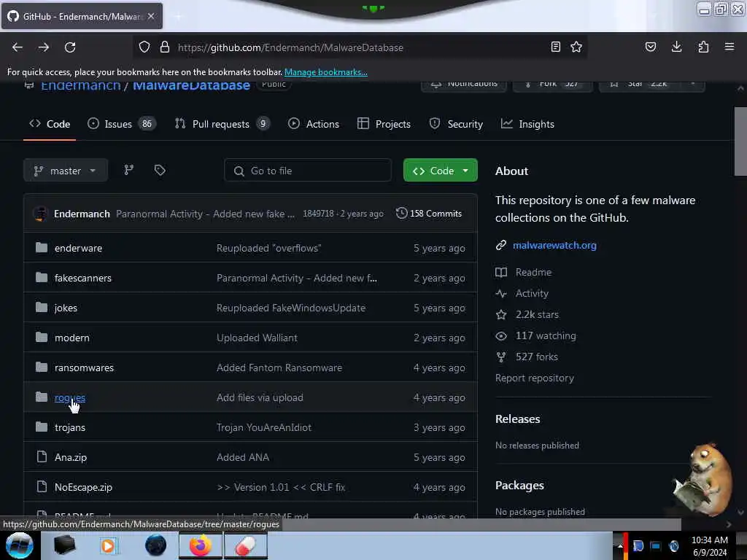View branches using the branch icon

point(129,170)
